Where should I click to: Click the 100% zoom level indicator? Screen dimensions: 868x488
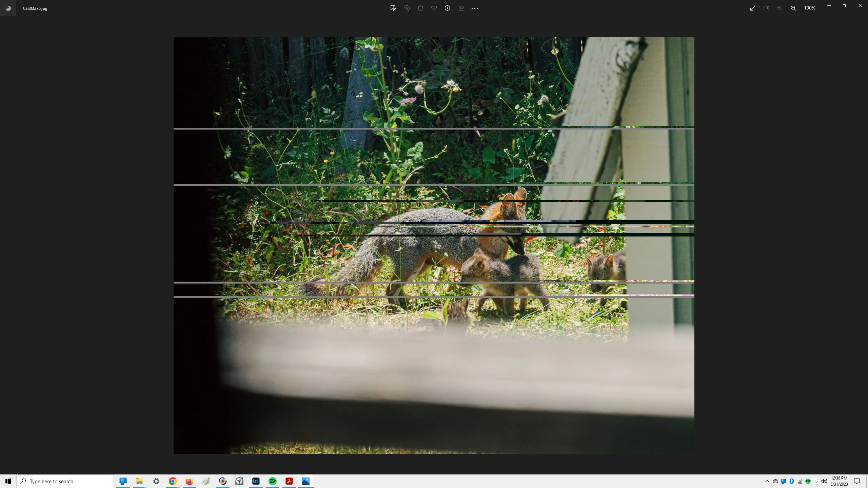coord(810,8)
